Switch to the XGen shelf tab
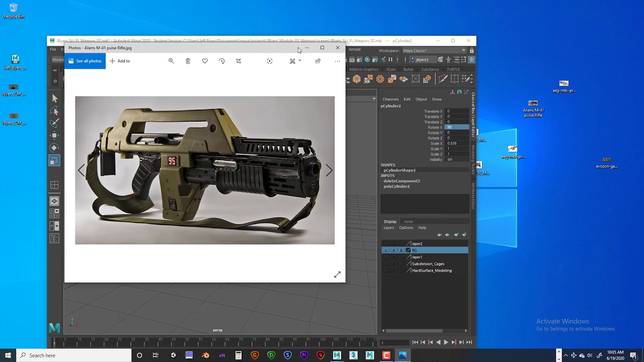The width and height of the screenshot is (644, 362). [x=391, y=69]
